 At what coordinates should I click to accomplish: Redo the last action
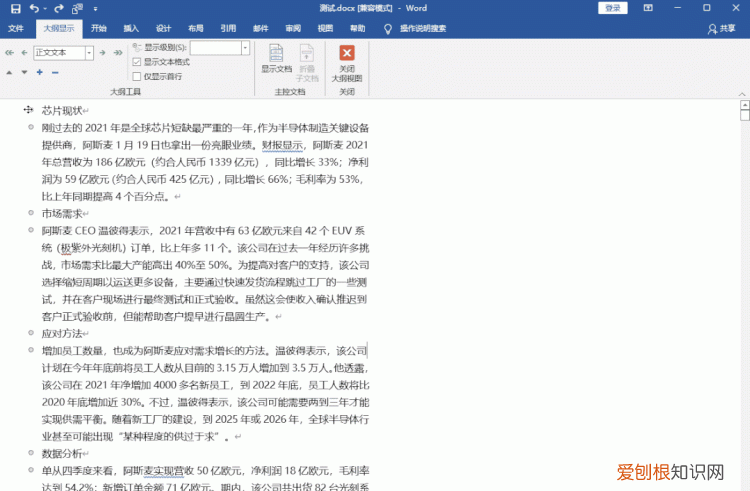(x=58, y=9)
